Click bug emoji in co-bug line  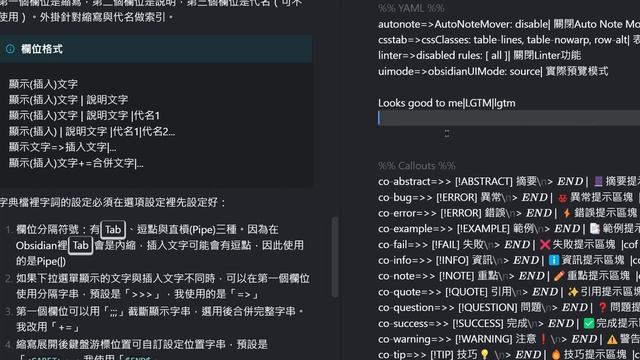[563, 198]
